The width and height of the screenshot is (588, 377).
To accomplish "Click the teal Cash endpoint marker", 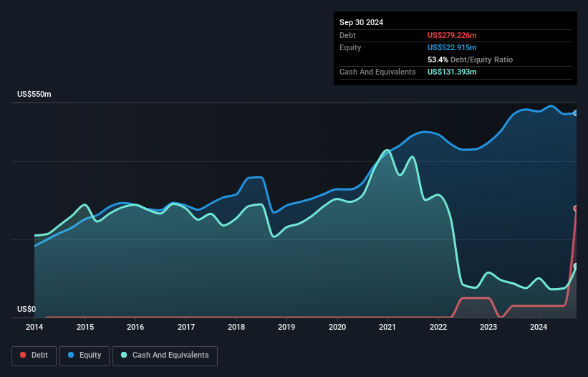I will 576,266.
